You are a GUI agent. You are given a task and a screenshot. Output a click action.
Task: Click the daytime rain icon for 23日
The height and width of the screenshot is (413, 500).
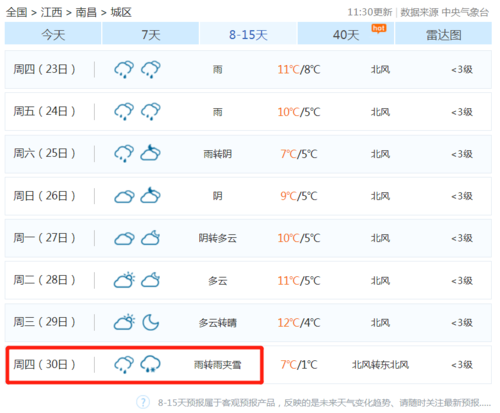[124, 69]
